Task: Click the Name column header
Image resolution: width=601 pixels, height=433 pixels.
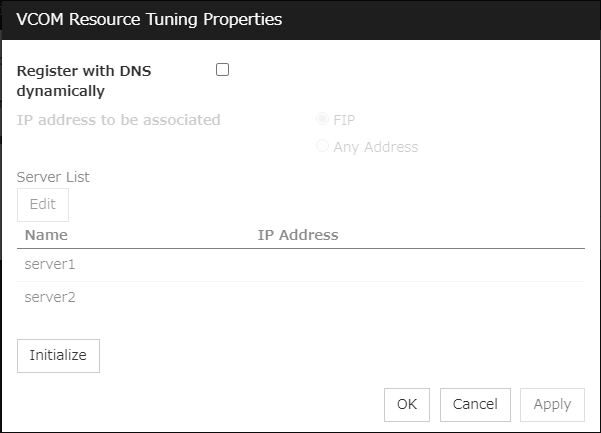Action: coord(46,235)
